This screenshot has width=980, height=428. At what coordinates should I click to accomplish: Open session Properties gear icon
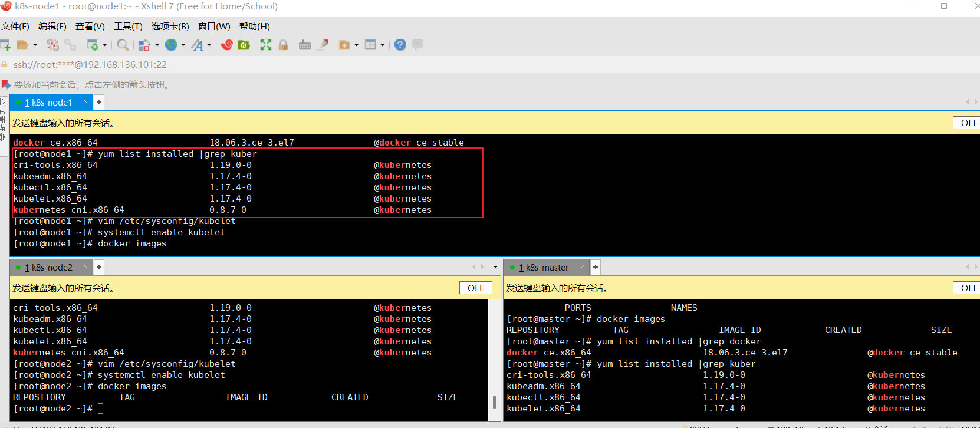[93, 45]
